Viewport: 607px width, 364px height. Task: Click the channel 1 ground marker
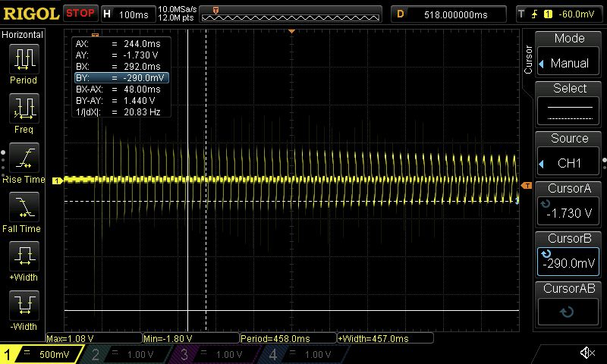(x=58, y=180)
